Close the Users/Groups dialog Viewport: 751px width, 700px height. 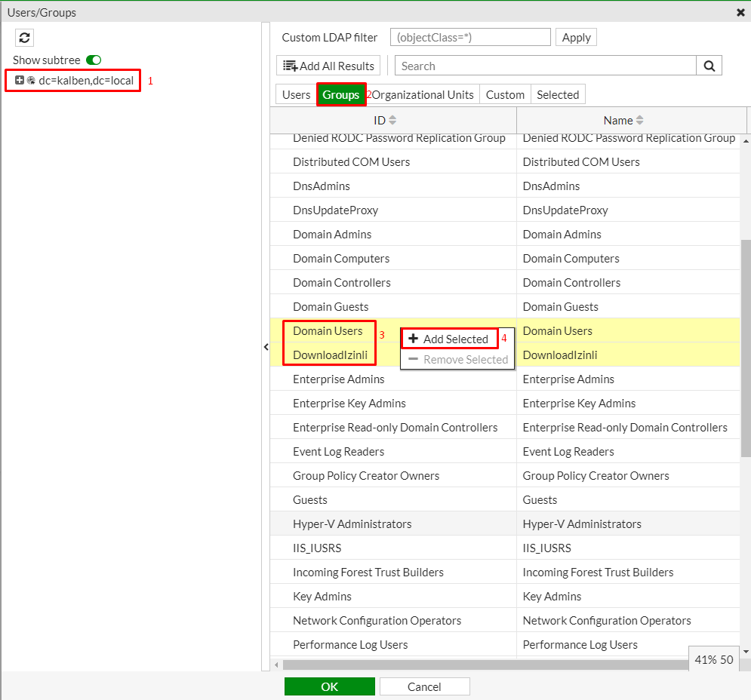coord(740,12)
